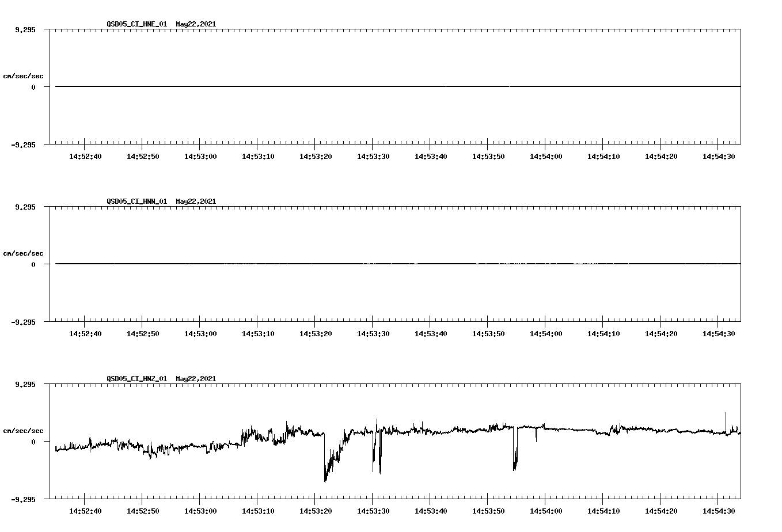The image size is (782, 532).
Task: Click the spike near 14:53:30 on HNZ trace
Action: [377, 420]
